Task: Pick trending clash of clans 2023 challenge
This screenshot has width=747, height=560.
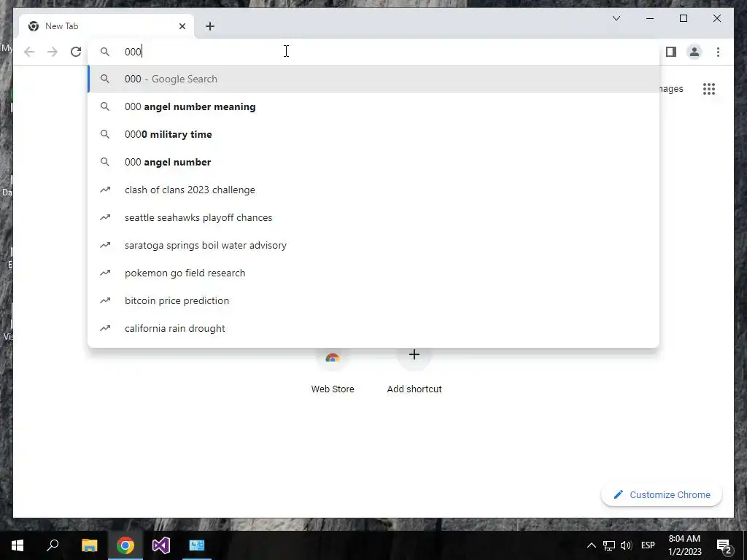Action: tap(374, 190)
